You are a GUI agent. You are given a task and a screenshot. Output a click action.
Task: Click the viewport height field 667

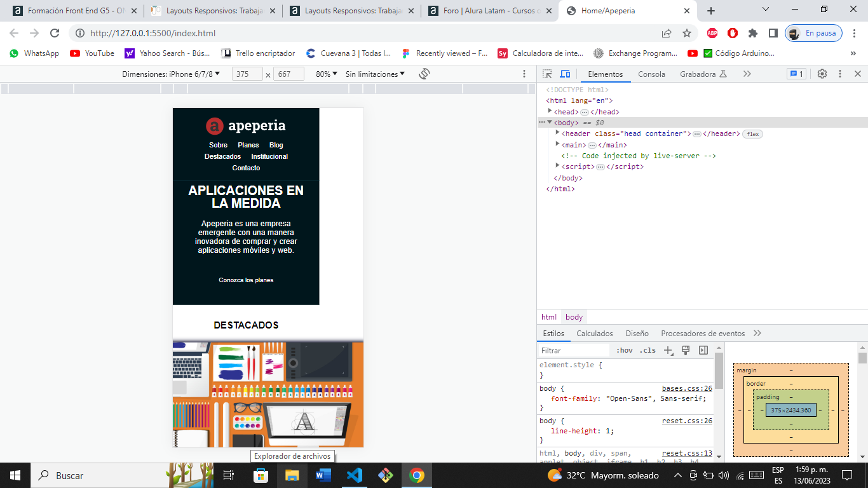point(289,74)
